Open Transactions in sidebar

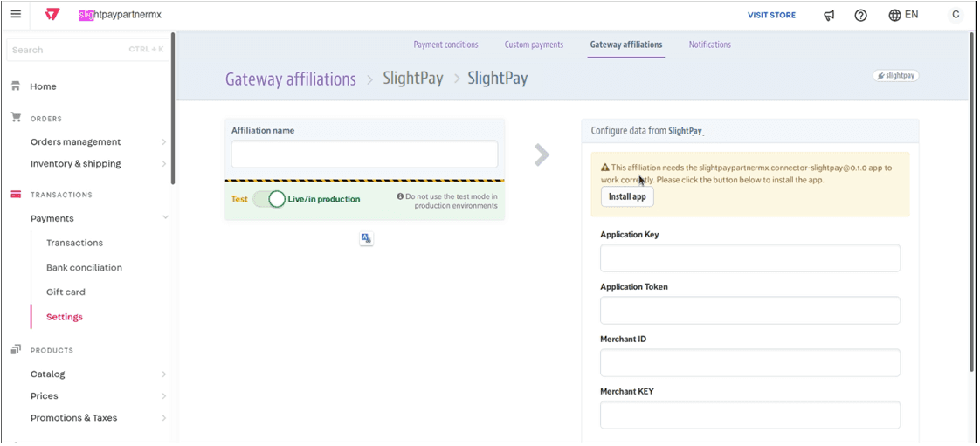point(74,243)
